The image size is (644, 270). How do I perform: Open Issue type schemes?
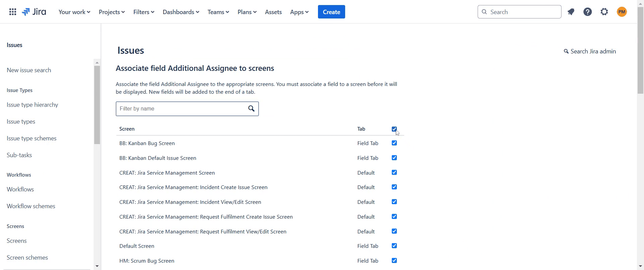tap(32, 138)
